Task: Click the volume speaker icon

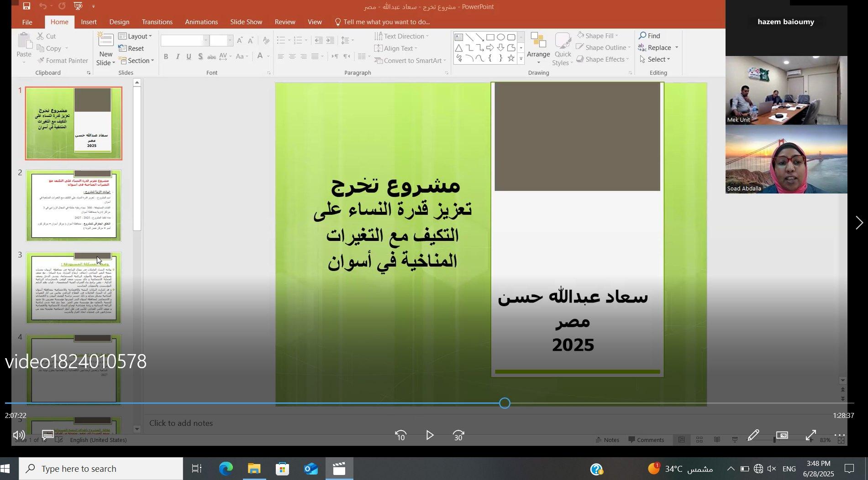Action: tap(19, 435)
